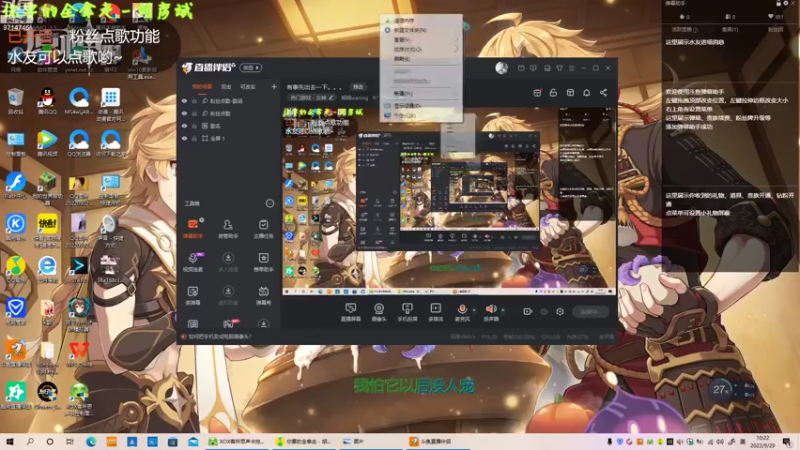Lock the 粉丝点歌-歌词 source
The image size is (800, 450).
tap(194, 101)
